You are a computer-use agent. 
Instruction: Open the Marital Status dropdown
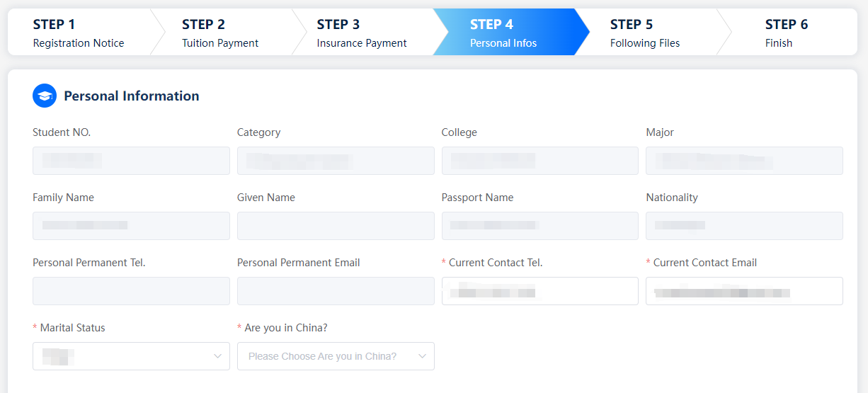point(131,356)
